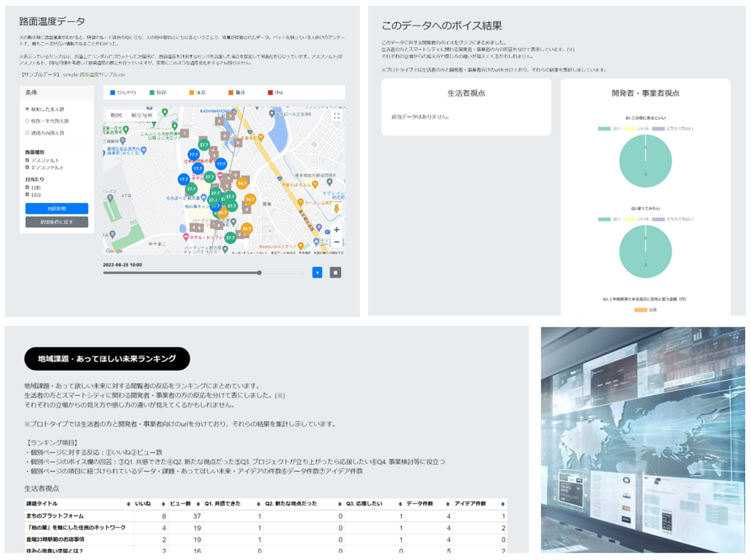Open the 路面温度サンプル.csv sample link
This screenshot has height=560, width=751.
coord(94,75)
